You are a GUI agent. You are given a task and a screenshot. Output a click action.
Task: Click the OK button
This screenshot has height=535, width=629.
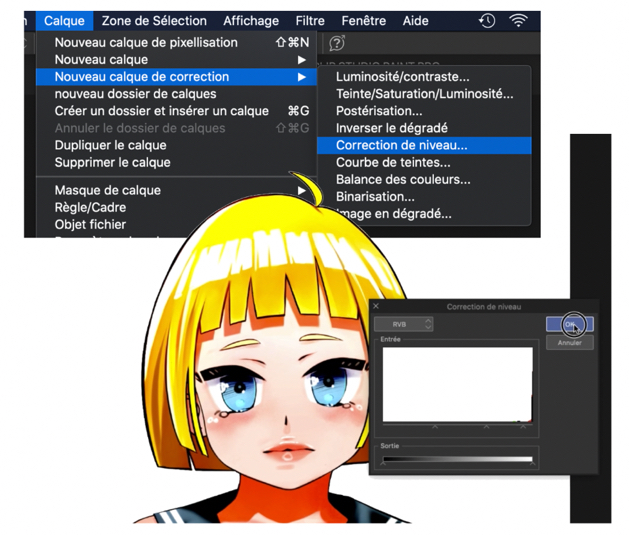[x=569, y=324]
